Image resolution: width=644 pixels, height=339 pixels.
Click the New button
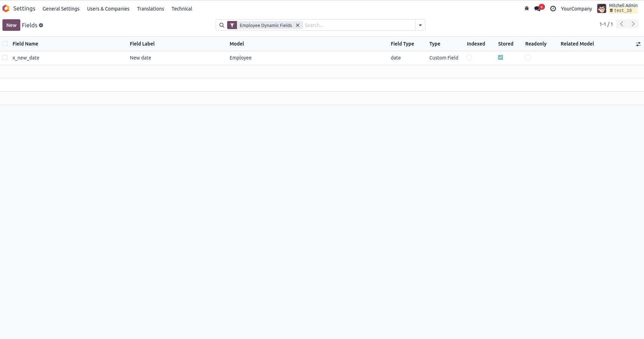click(x=11, y=25)
